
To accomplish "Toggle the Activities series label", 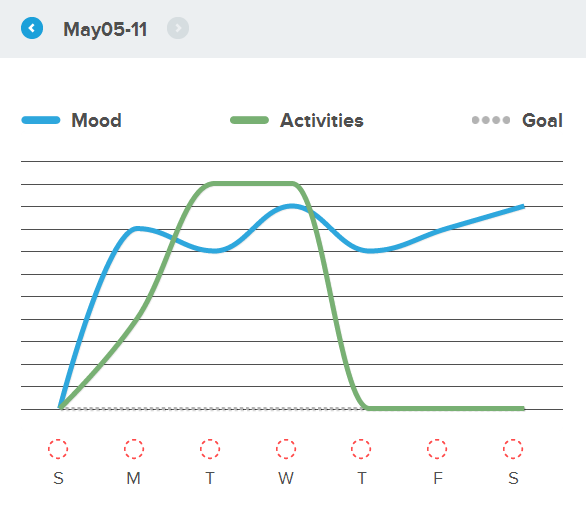I will pyautogui.click(x=321, y=120).
